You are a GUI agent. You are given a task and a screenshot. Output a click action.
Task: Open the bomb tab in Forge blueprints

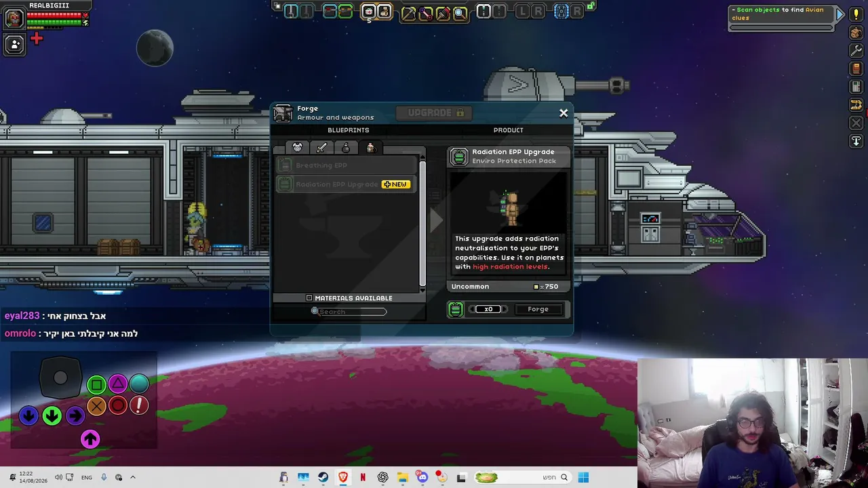(346, 147)
